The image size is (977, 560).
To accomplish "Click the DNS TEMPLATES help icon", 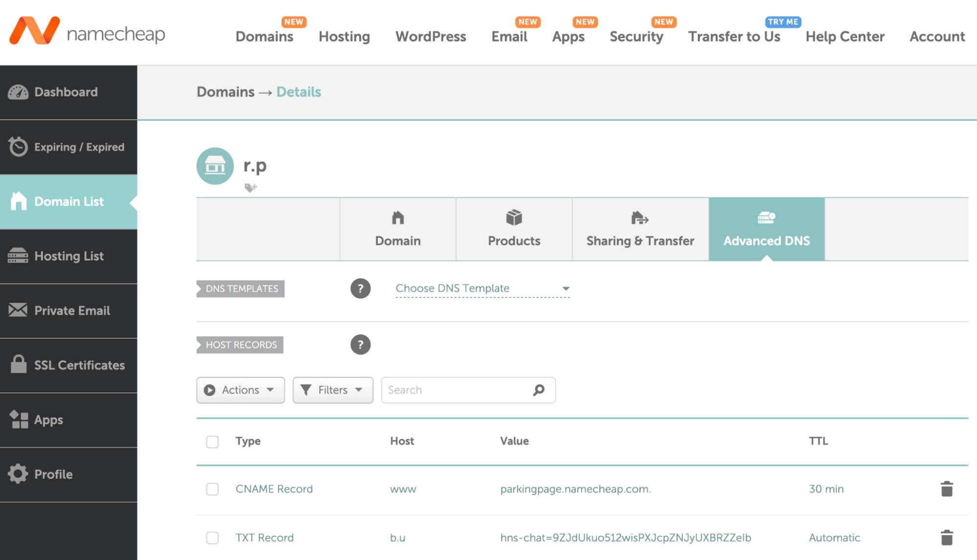I will pos(361,288).
